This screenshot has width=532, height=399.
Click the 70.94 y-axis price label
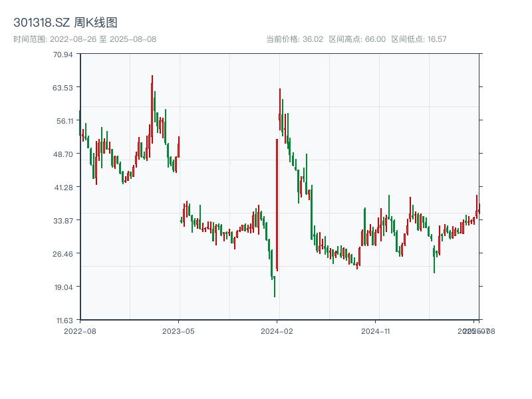pos(63,54)
